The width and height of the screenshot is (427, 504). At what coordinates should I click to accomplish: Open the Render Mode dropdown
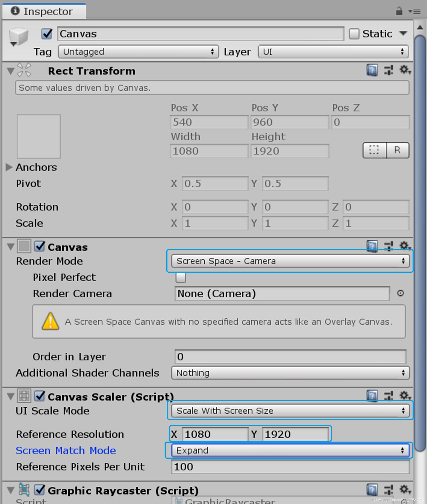tap(290, 261)
